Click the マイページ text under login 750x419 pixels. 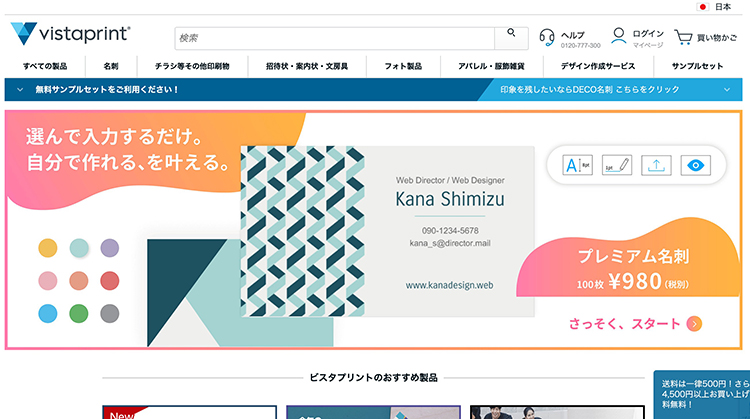pyautogui.click(x=648, y=45)
